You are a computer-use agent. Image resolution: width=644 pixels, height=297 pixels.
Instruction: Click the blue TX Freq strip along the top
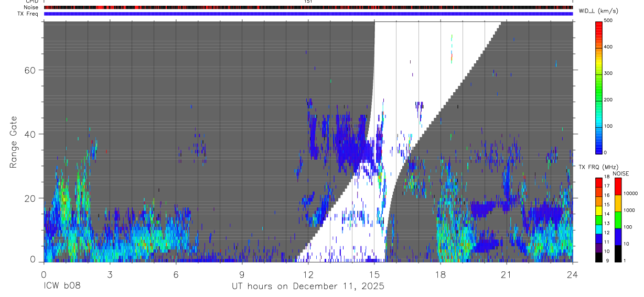pyautogui.click(x=308, y=14)
